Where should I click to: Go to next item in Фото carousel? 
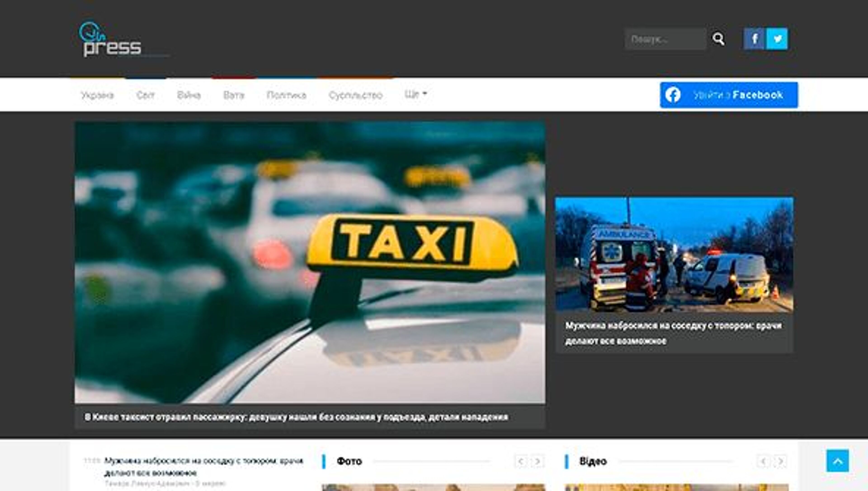[x=538, y=461]
